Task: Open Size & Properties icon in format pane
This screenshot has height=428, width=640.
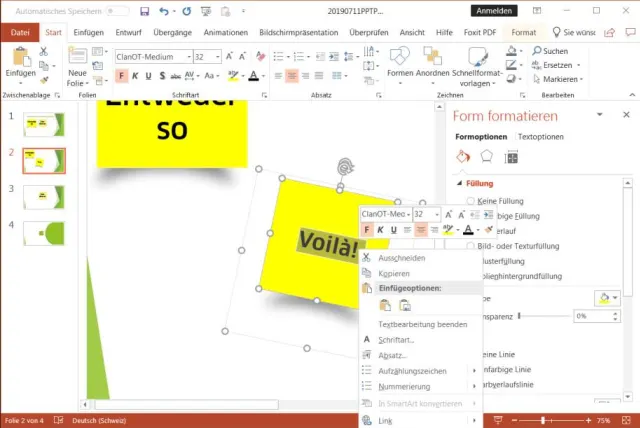Action: point(511,156)
